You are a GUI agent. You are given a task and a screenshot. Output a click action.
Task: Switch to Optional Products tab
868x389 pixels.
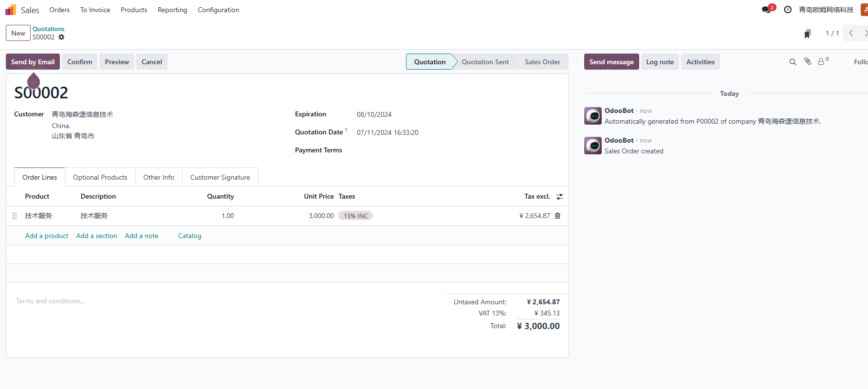(100, 177)
